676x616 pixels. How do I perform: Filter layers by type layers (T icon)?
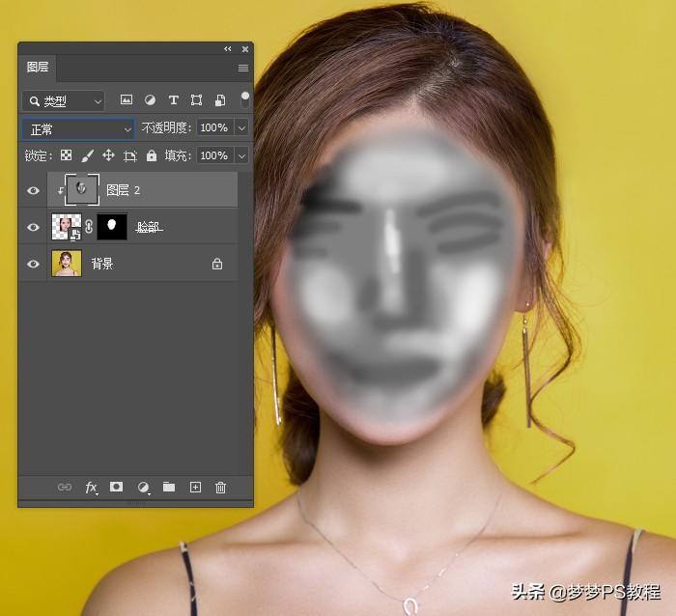[174, 100]
